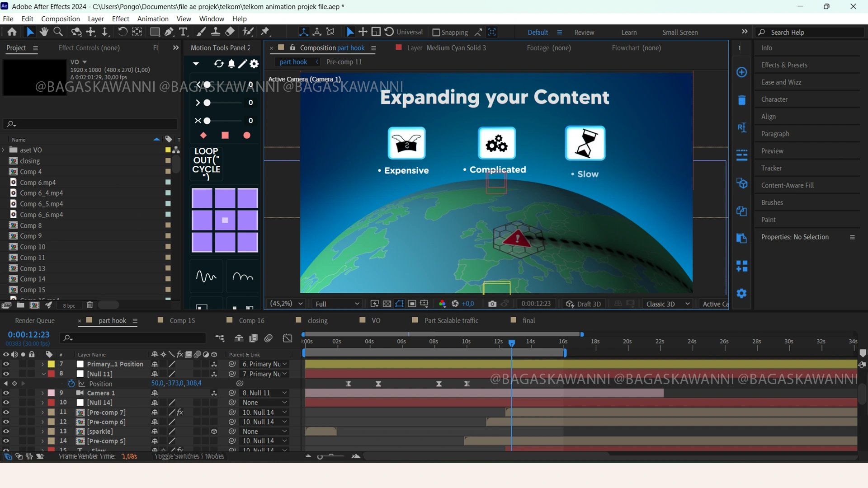The width and height of the screenshot is (868, 488).
Task: Open the Animation menu
Action: point(153,19)
